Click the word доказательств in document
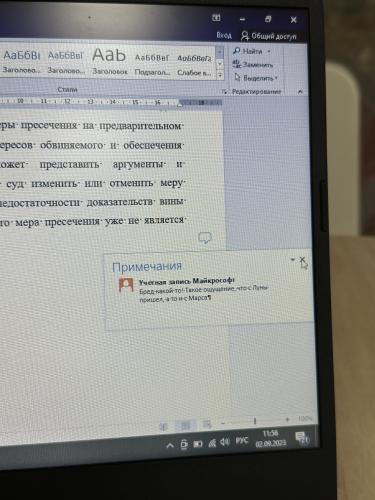Screen dimensions: 375x500 121,202
